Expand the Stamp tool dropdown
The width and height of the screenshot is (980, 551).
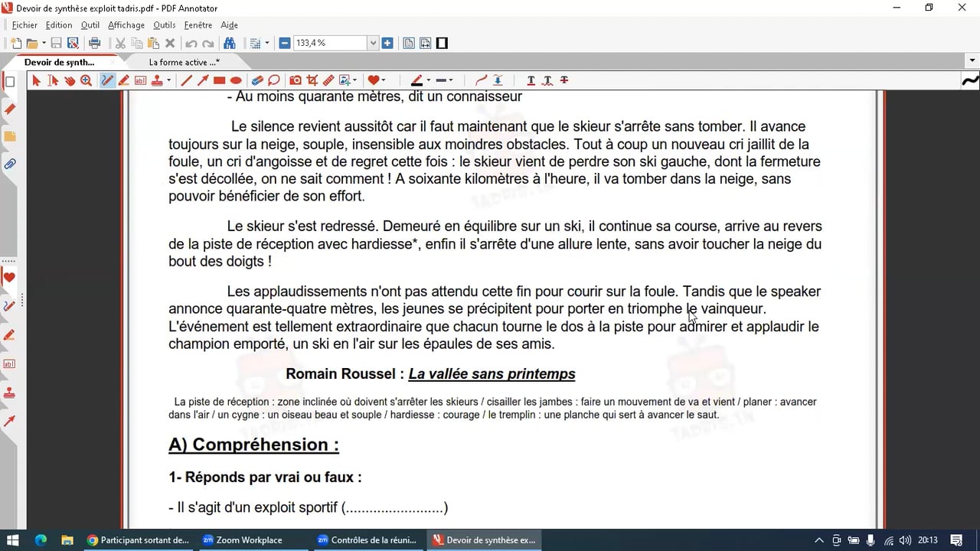(168, 80)
